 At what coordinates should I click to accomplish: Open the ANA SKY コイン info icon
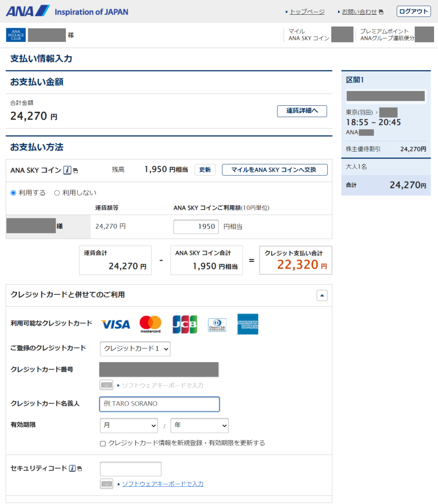(67, 170)
